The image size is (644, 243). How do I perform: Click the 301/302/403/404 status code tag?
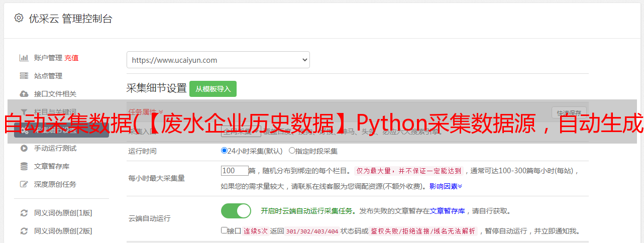pyautogui.click(x=311, y=231)
